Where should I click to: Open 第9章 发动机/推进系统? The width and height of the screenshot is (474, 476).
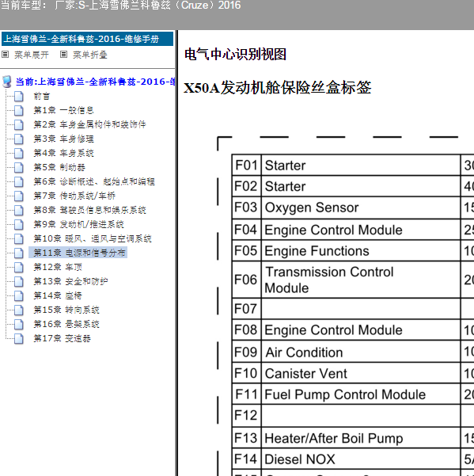tap(79, 225)
